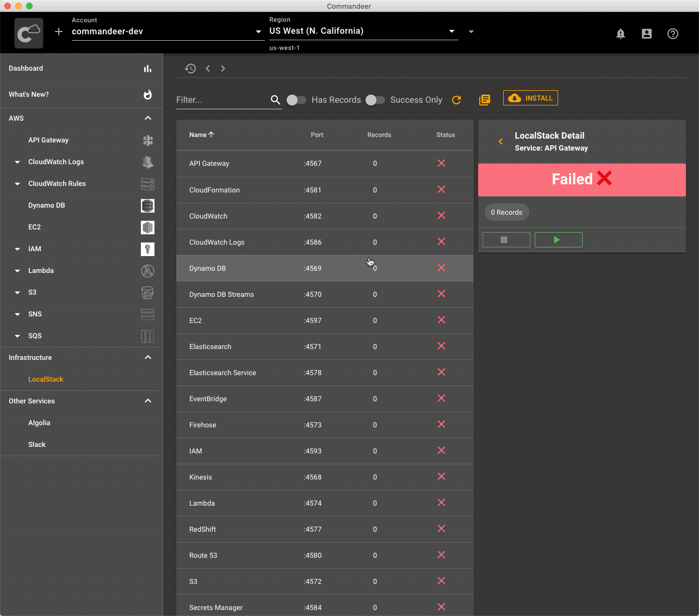Viewport: 699px width, 616px height.
Task: Collapse the Other Services section
Action: [x=148, y=401]
